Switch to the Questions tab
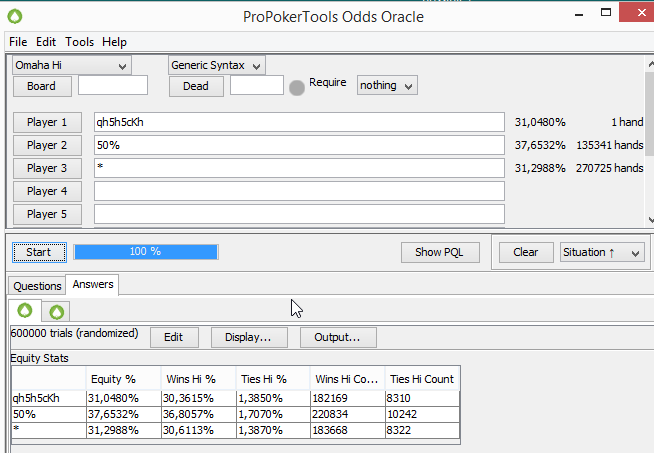Image resolution: width=654 pixels, height=453 pixels. tap(37, 286)
